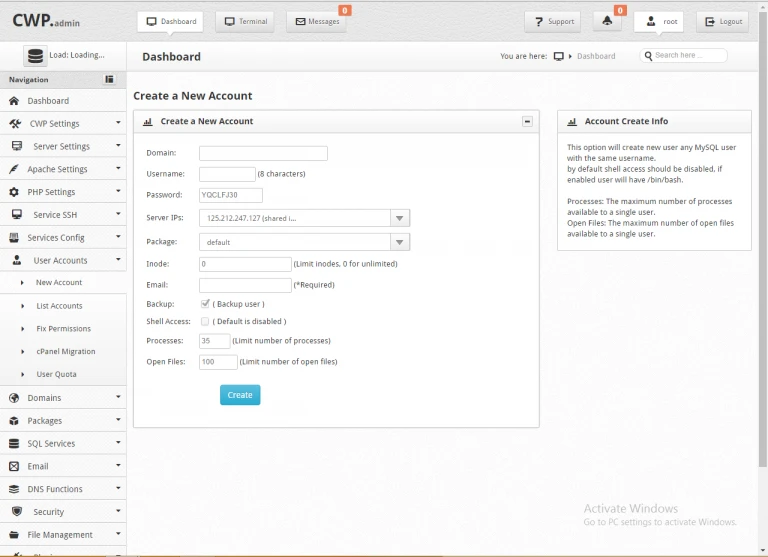Click the Password field showing YQCLFJ30
The image size is (768, 557).
click(231, 195)
